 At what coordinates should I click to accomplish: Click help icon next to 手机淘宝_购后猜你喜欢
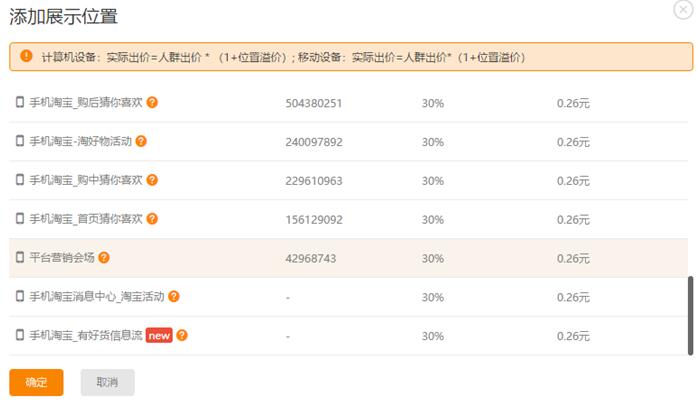point(152,102)
